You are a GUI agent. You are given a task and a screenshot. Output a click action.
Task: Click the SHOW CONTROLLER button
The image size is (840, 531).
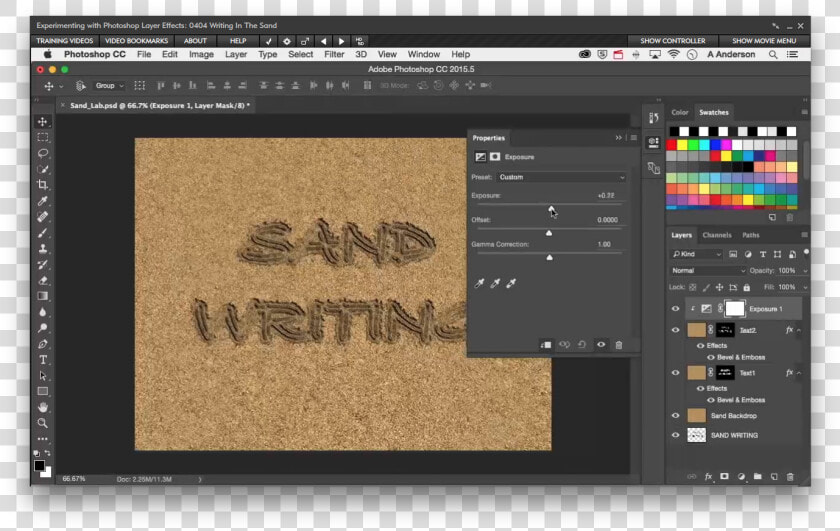tap(673, 41)
